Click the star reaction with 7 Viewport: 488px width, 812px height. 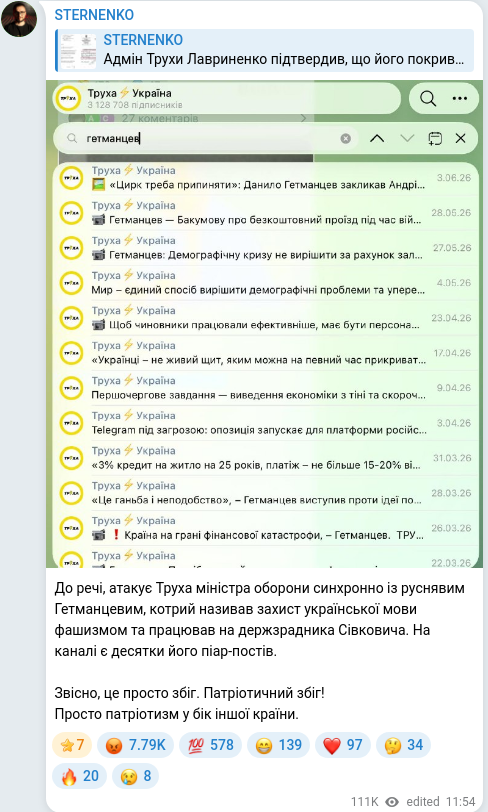coord(72,745)
